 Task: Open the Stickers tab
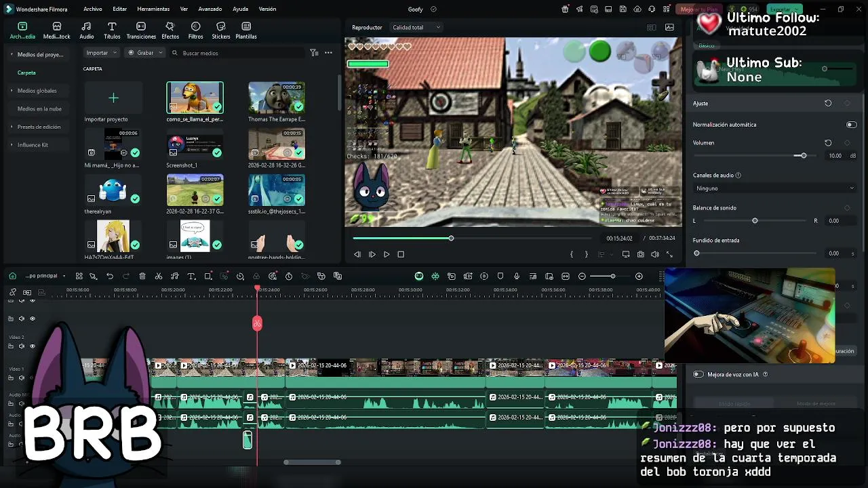(x=220, y=30)
